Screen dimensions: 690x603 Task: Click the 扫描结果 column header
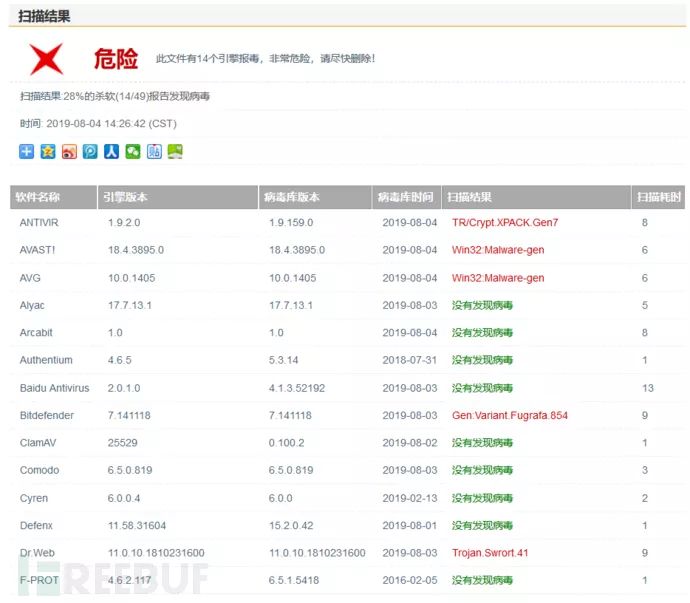[x=536, y=197]
